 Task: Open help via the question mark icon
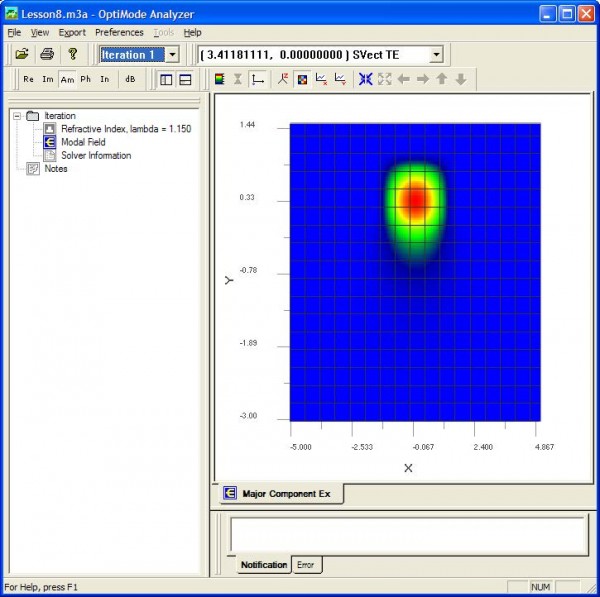pos(73,54)
